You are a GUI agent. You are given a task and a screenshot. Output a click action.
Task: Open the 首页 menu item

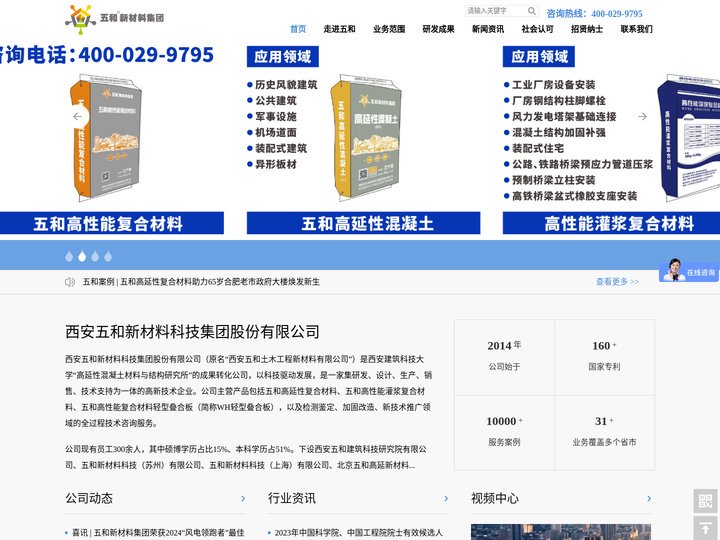click(x=298, y=29)
